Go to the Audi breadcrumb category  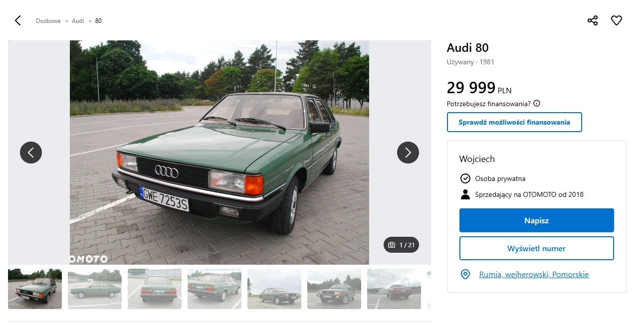click(77, 20)
